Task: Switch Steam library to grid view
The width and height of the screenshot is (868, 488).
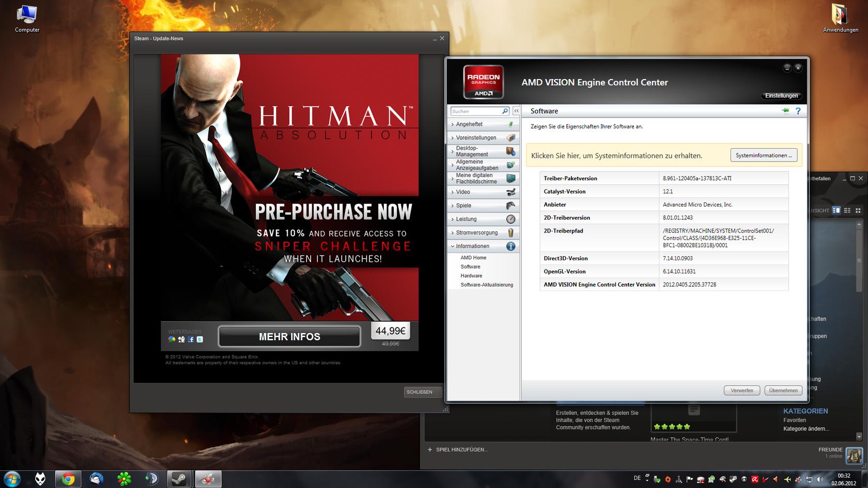Action: pyautogui.click(x=858, y=210)
